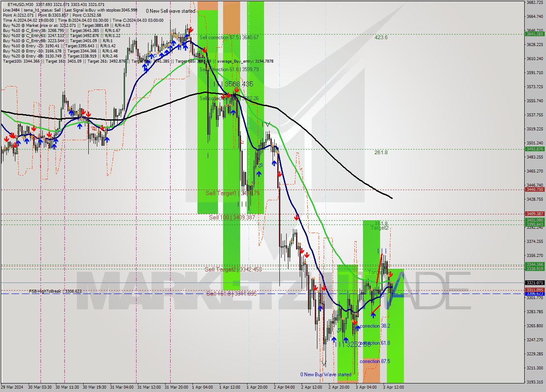Click the 'Sell Target2 | 3342.458' label

pyautogui.click(x=233, y=269)
